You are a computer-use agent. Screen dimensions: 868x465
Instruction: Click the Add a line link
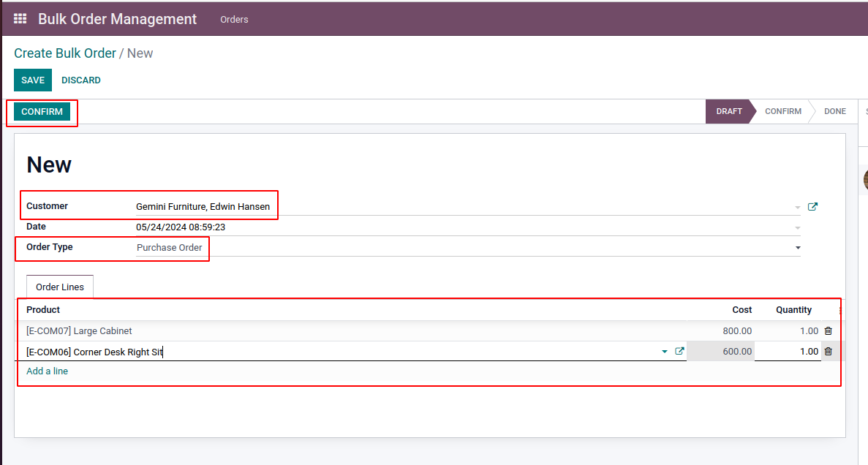pos(47,371)
